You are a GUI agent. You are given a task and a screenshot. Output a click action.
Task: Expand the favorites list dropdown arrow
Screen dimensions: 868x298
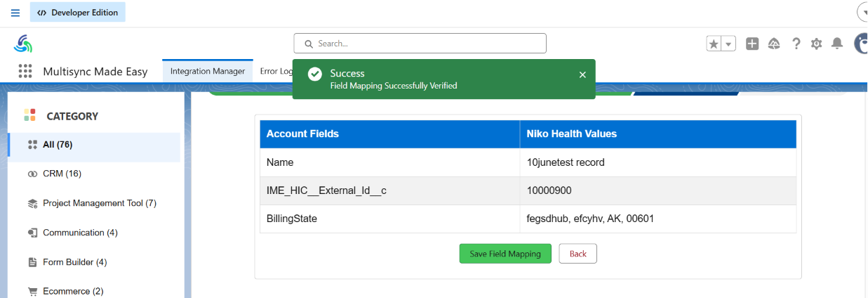point(728,44)
